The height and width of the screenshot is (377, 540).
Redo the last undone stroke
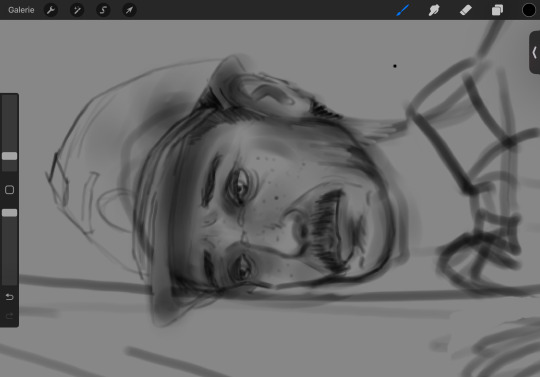(9, 316)
